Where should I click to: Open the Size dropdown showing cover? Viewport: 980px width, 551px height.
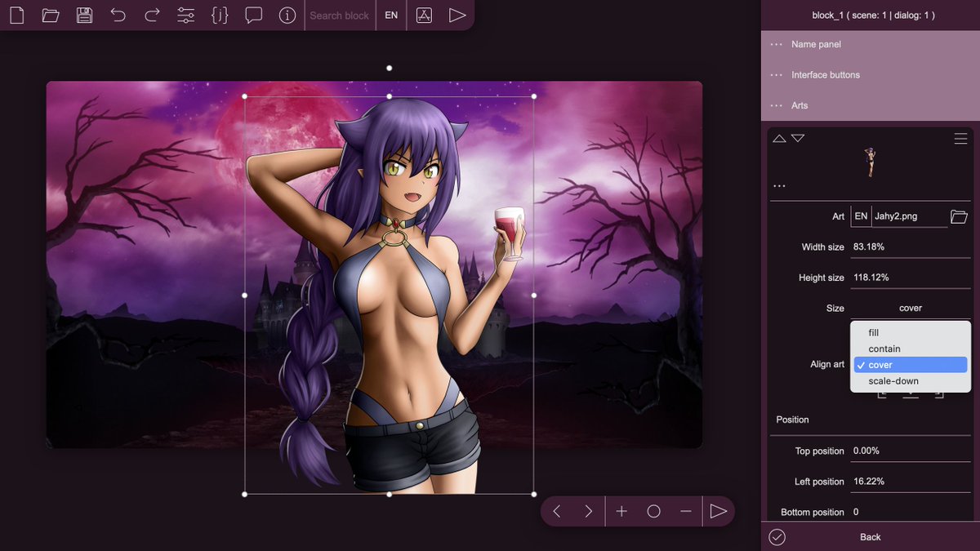(911, 308)
